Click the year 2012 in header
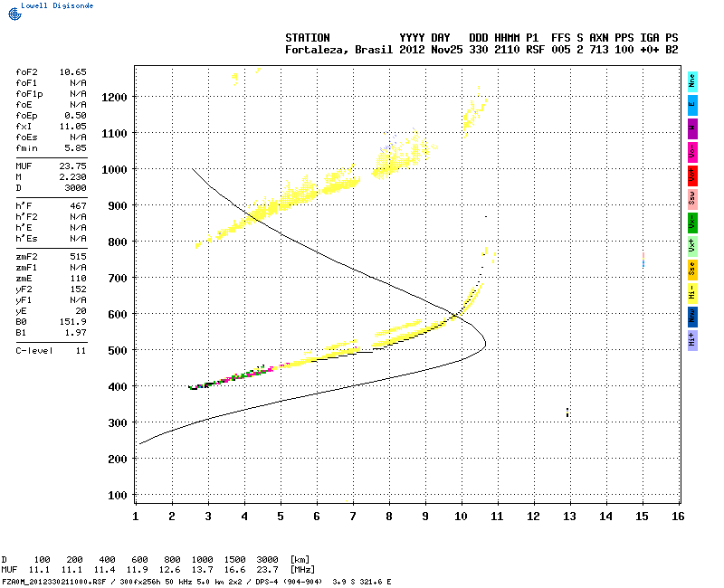 coord(412,50)
